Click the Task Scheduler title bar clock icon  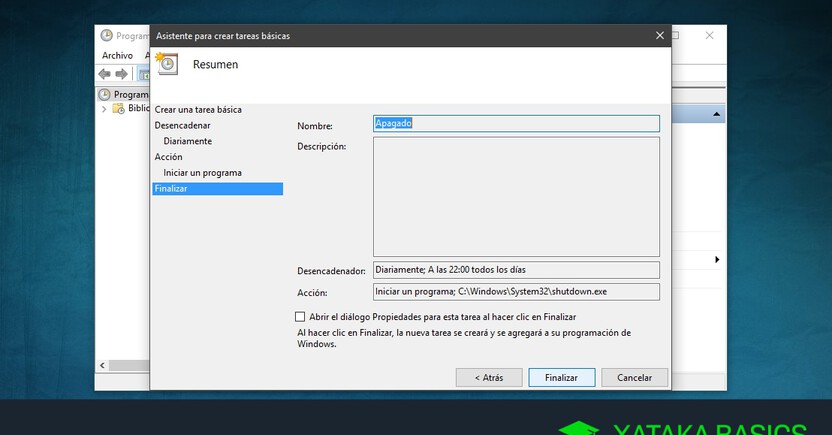click(x=106, y=36)
